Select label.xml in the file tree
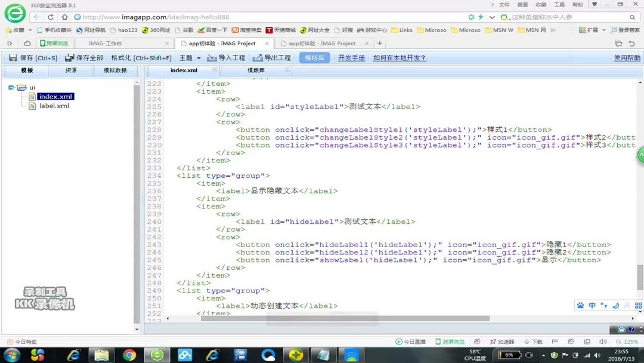This screenshot has height=363, width=644. pos(53,106)
